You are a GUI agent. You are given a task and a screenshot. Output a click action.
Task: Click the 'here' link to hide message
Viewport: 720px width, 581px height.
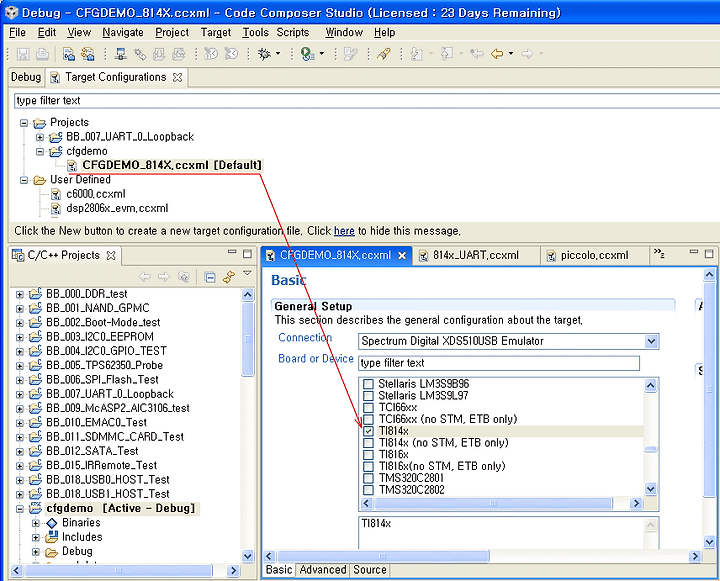[x=344, y=231]
